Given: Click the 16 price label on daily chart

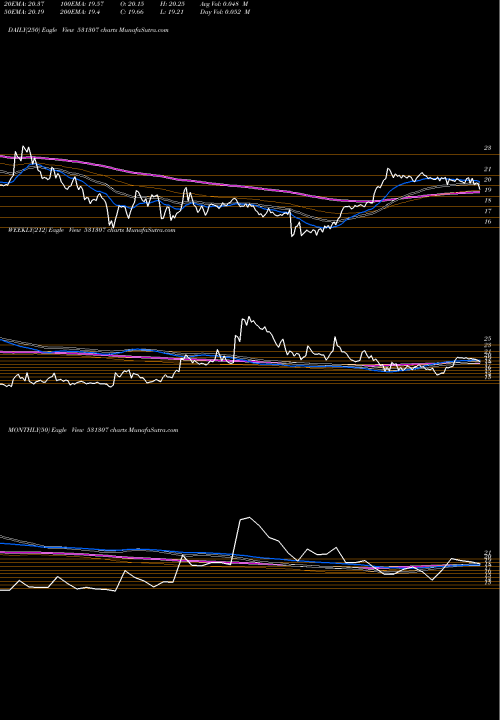Looking at the screenshot, I should [487, 221].
